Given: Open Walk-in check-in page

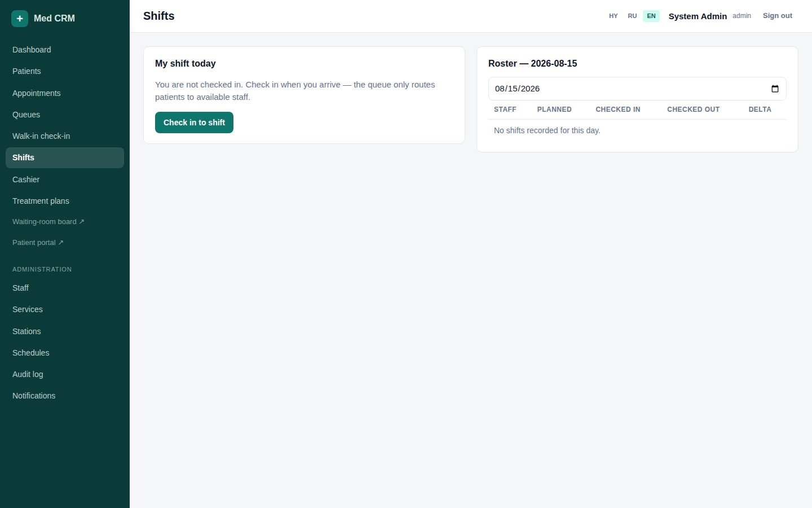Looking at the screenshot, I should coord(65,136).
